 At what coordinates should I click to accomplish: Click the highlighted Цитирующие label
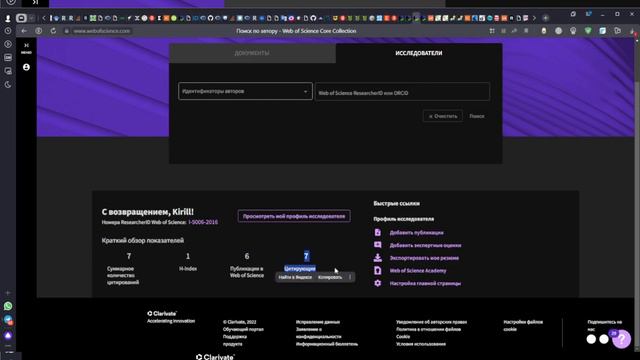[x=300, y=269]
